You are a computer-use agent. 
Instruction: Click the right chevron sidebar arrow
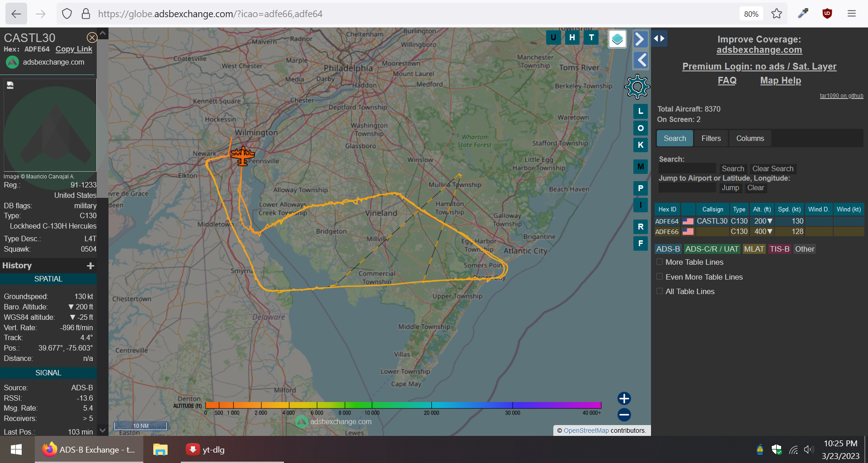coord(640,39)
